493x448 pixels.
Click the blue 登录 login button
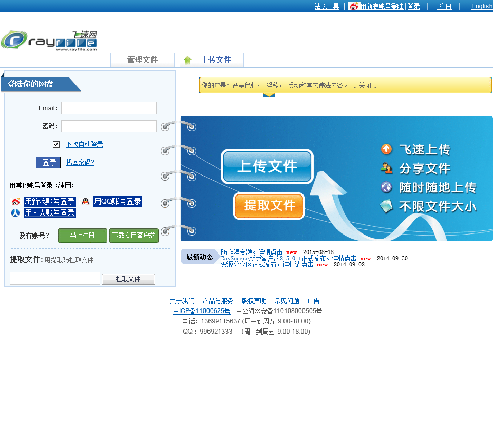point(48,163)
